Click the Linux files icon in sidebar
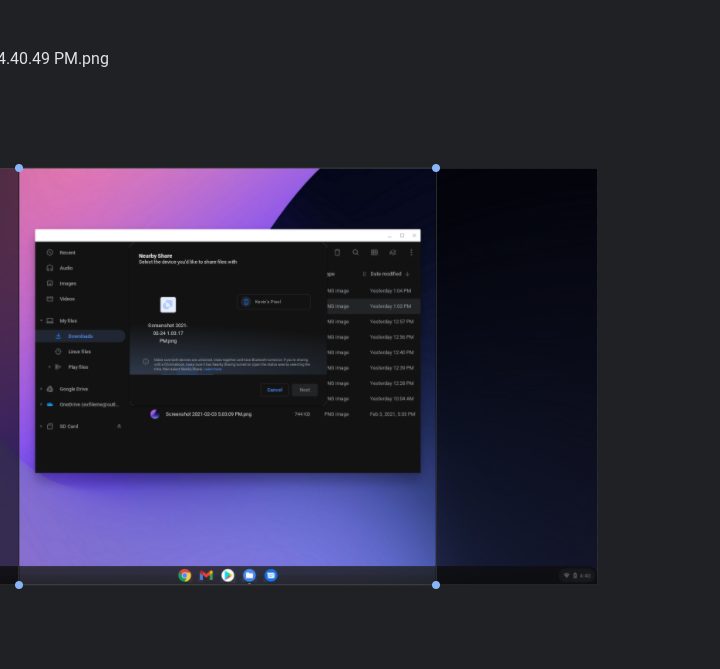 [58, 352]
